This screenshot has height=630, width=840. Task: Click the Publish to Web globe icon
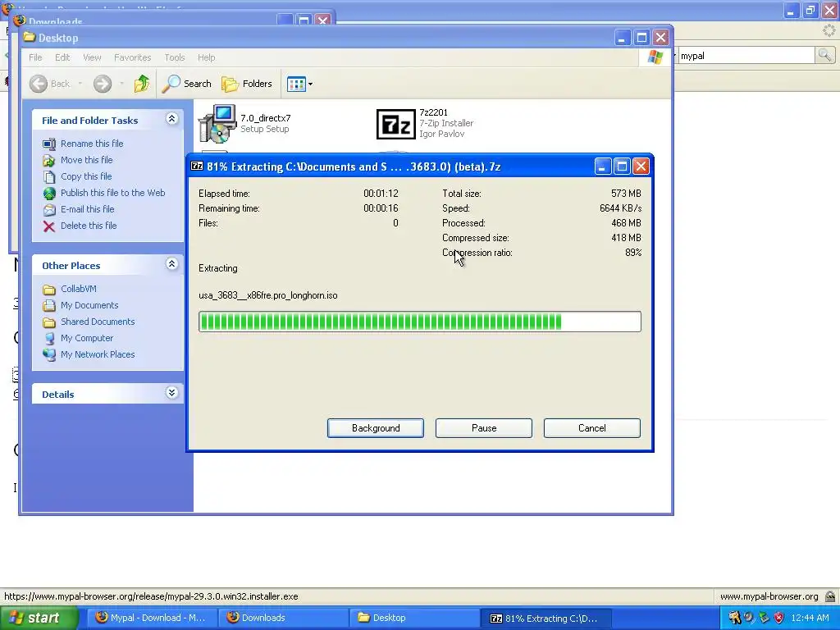(48, 194)
